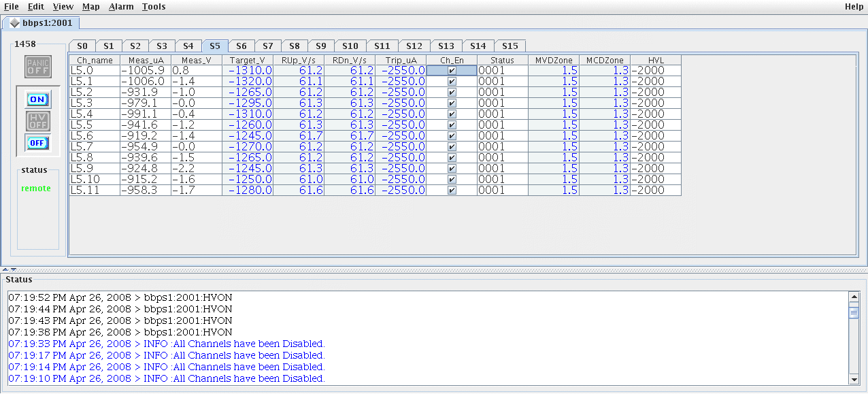Open the Help menu
This screenshot has width=868, height=394.
tap(854, 6)
